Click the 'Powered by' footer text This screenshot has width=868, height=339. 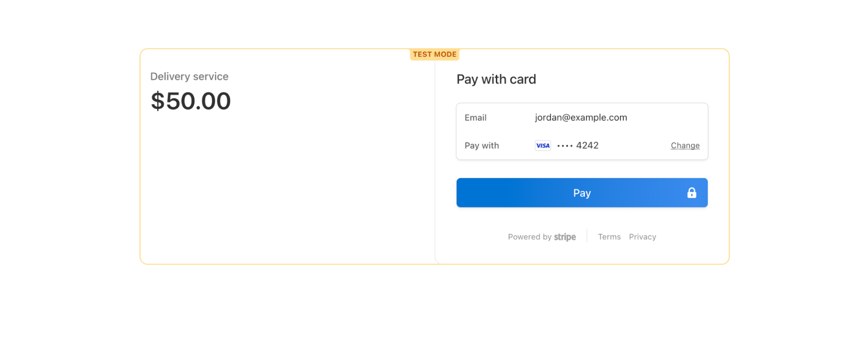529,237
